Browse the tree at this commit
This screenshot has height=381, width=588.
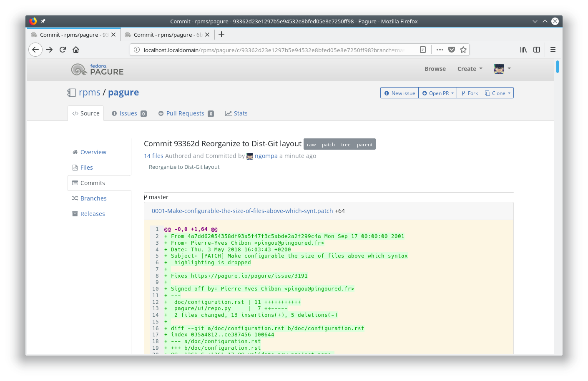click(x=346, y=145)
